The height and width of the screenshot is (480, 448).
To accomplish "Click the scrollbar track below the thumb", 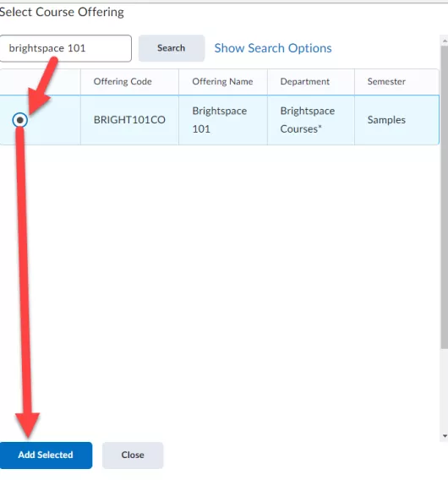I will pyautogui.click(x=445, y=390).
